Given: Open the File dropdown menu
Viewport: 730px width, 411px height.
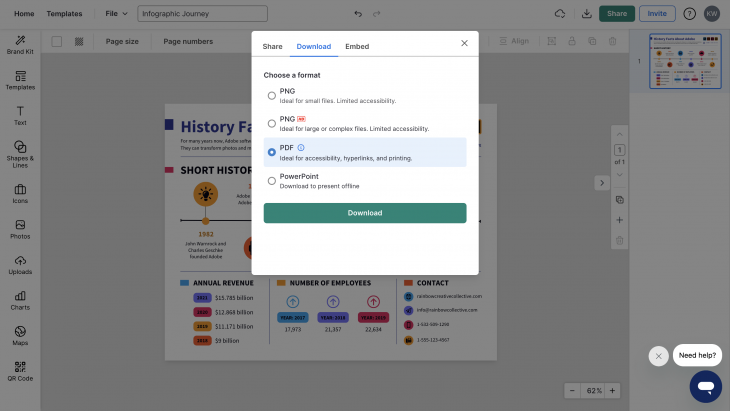Looking at the screenshot, I should pos(116,14).
